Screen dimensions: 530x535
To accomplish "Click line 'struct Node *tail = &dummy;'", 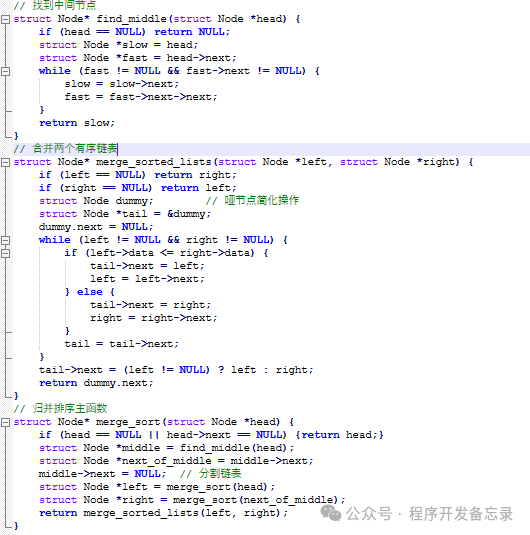I will (125, 214).
